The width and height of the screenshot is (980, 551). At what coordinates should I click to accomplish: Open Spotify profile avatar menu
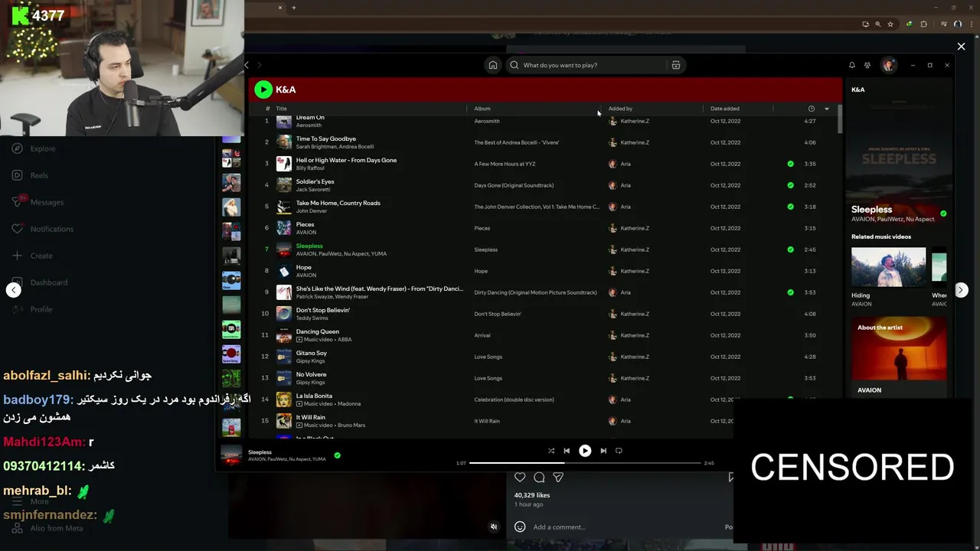[x=888, y=65]
